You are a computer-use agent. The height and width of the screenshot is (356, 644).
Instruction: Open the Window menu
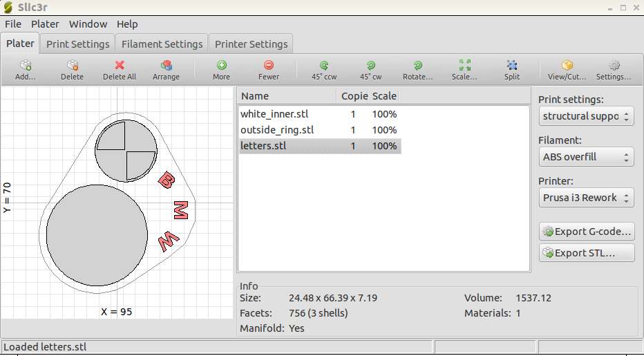(x=88, y=24)
